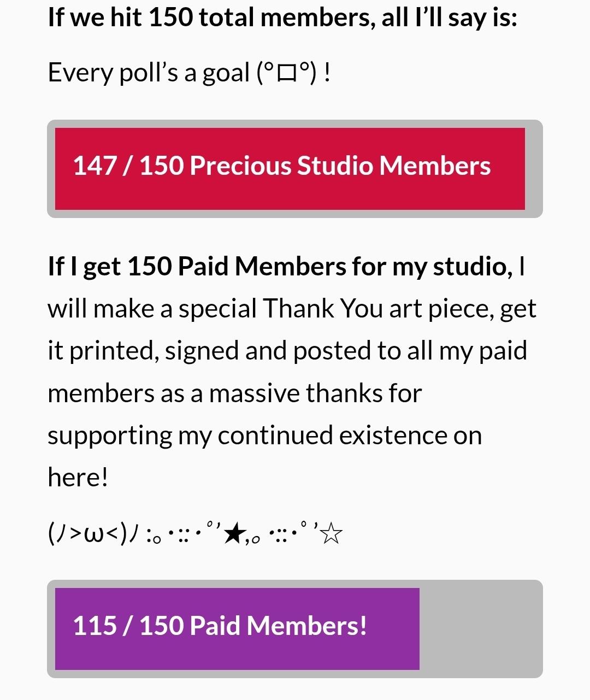
Task: Click the purple filled portion of Paid Members bar
Action: pos(237,629)
